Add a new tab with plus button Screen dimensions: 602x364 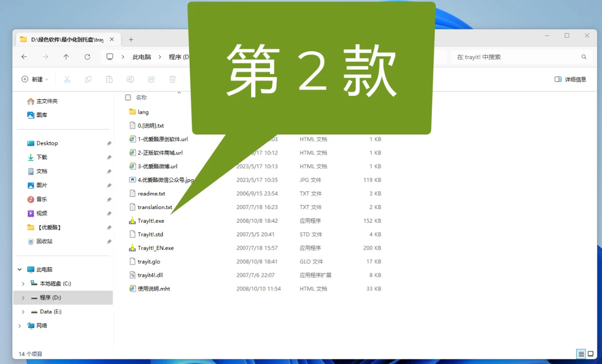131,39
